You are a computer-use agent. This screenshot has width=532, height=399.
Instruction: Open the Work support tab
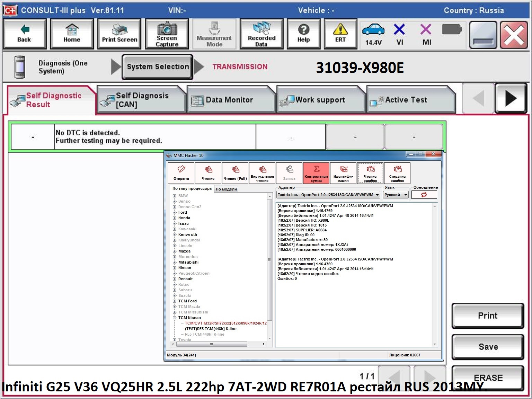(x=321, y=100)
